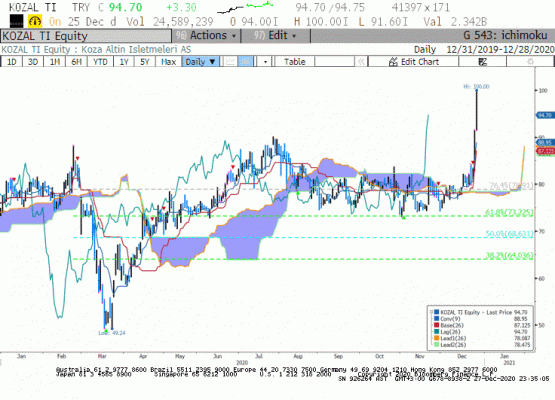The image size is (555, 400).
Task: Select the Lag(26) legend label
Action: point(450,331)
